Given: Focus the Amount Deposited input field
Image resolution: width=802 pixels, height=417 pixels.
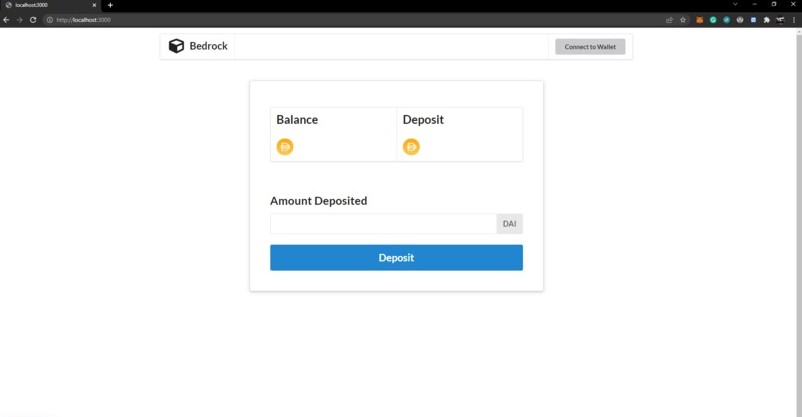Looking at the screenshot, I should point(383,224).
